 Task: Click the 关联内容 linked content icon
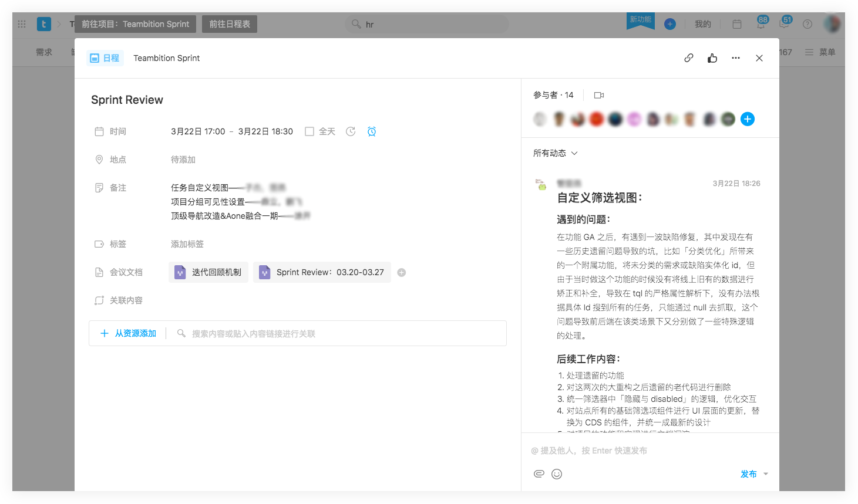tap(99, 300)
